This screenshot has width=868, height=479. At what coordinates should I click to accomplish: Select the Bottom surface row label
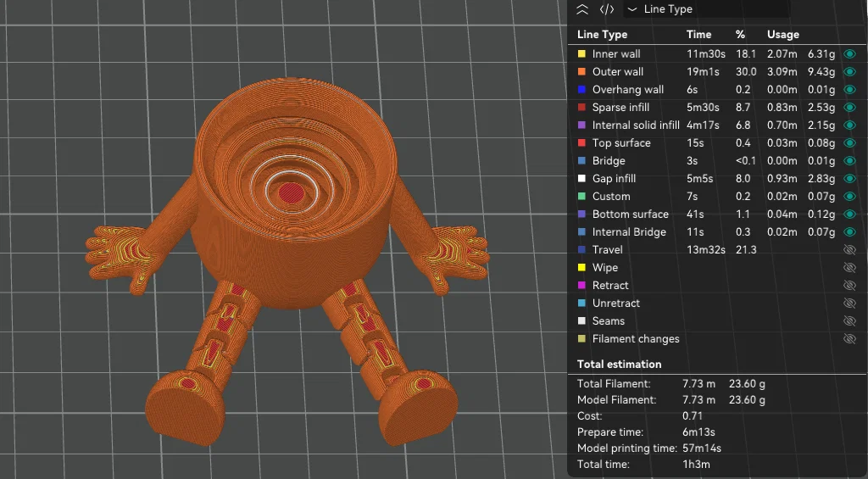pyautogui.click(x=630, y=214)
